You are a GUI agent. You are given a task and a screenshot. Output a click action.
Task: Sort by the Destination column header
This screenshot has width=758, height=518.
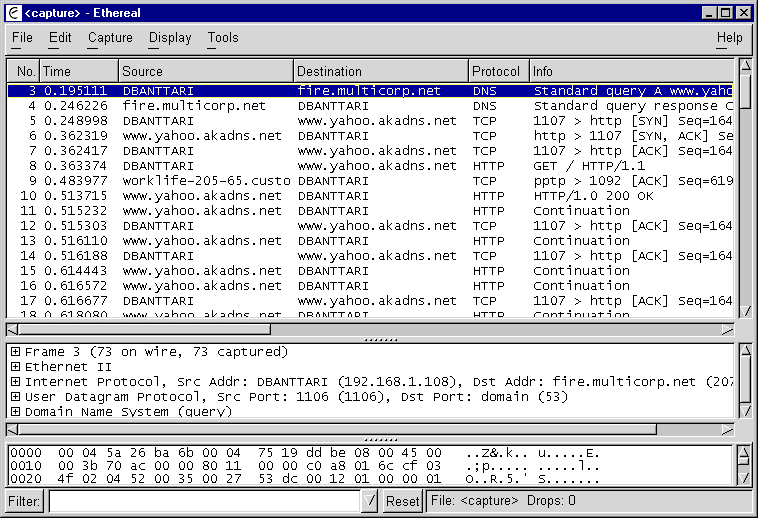[381, 72]
